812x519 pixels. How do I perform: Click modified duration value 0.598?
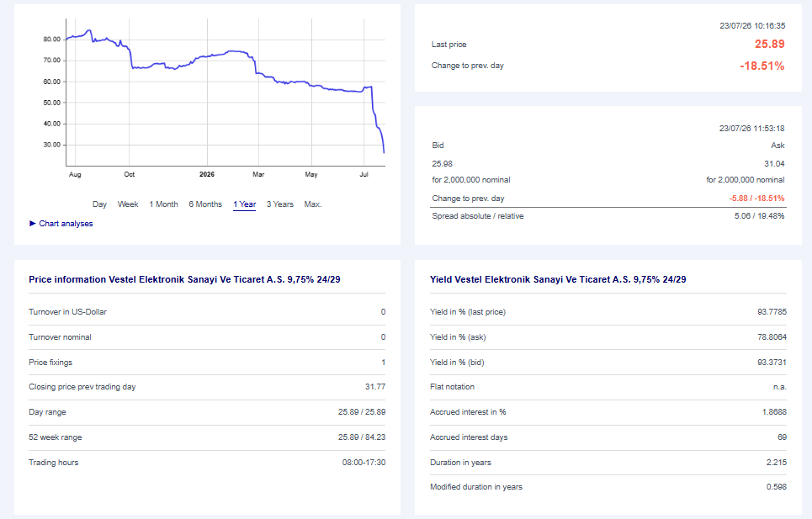(x=777, y=487)
